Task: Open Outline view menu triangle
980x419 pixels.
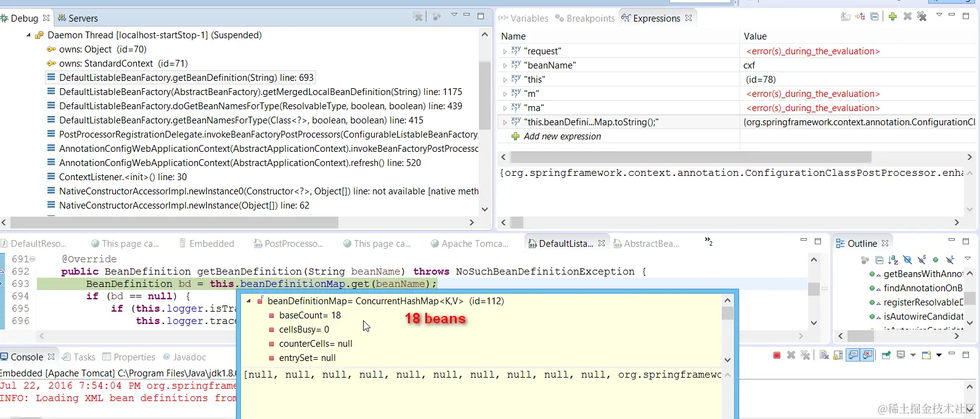Action: coord(967,259)
